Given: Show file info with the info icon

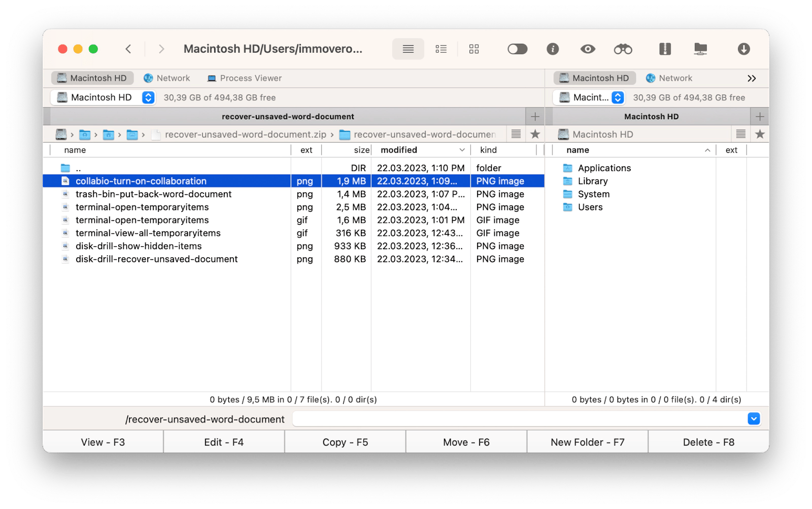Looking at the screenshot, I should (x=553, y=49).
